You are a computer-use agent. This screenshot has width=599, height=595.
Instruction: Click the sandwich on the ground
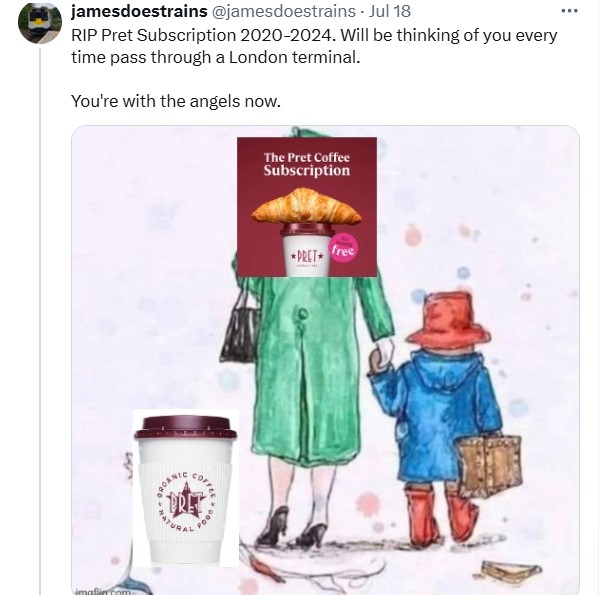[508, 572]
